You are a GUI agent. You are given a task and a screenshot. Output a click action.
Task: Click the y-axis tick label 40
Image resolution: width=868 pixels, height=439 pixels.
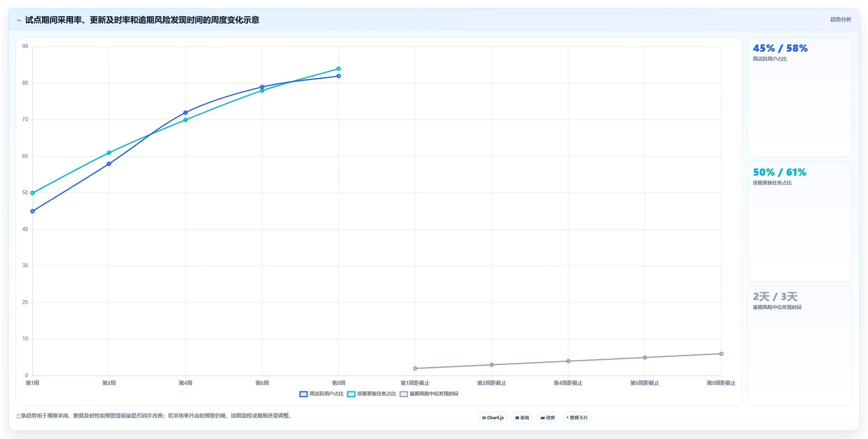[x=25, y=229]
